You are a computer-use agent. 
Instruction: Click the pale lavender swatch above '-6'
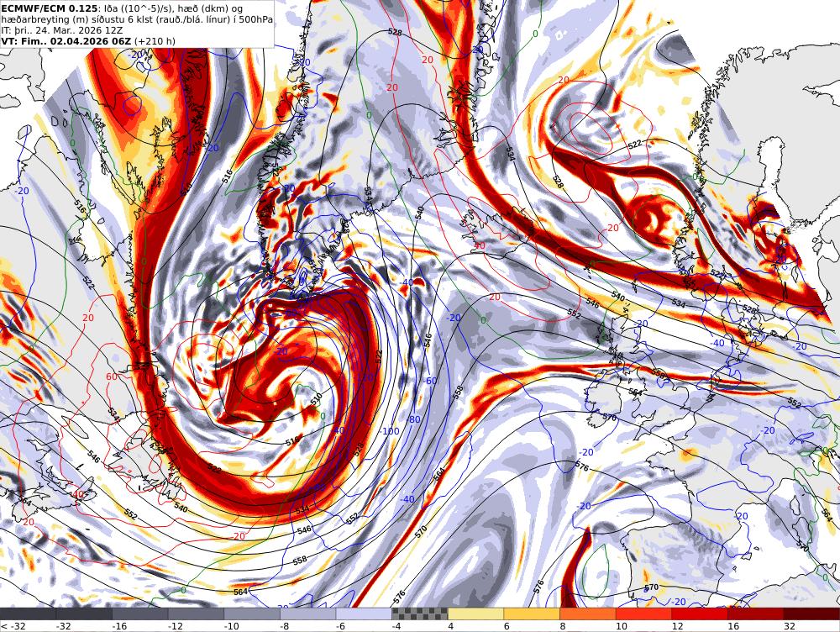coord(364,614)
